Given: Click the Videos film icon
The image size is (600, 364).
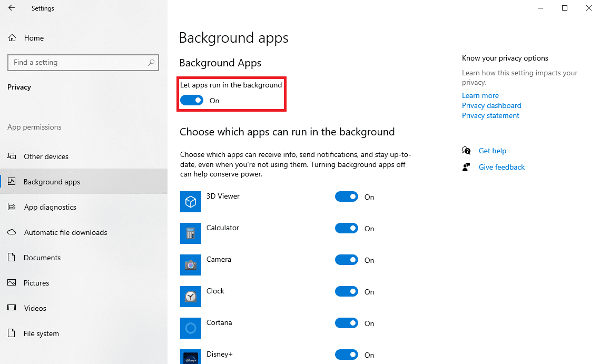Looking at the screenshot, I should [x=12, y=307].
